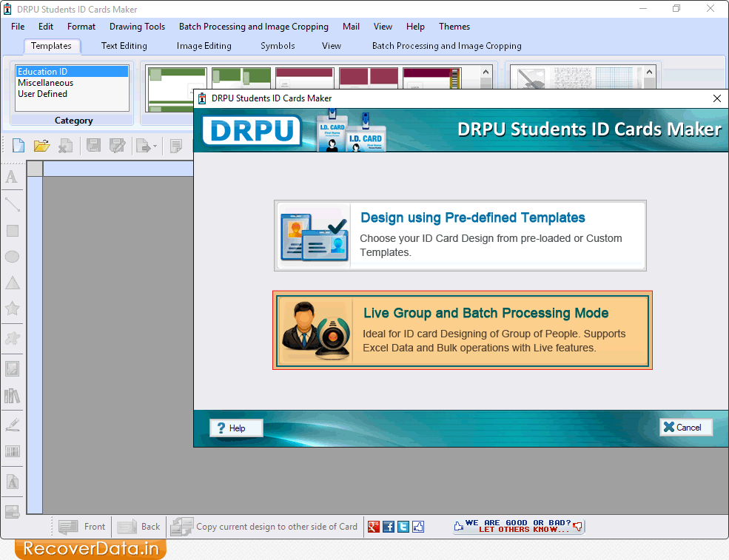Switch to the Symbols tab
The image size is (729, 560).
coord(278,46)
